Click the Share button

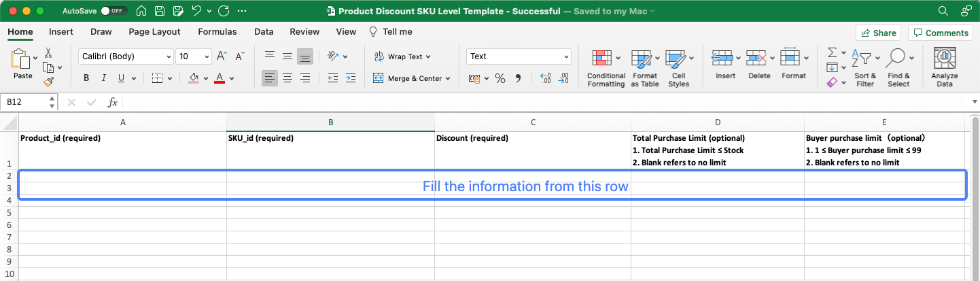pyautogui.click(x=878, y=33)
